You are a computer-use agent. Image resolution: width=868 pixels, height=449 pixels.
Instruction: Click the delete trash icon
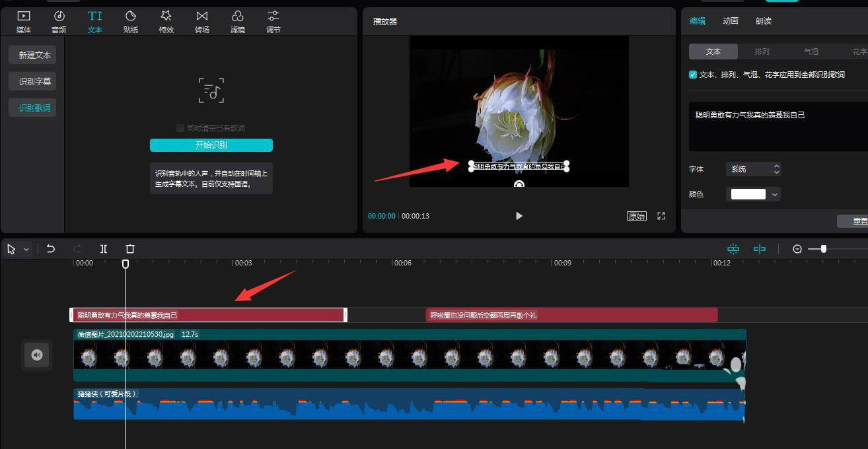pyautogui.click(x=130, y=249)
